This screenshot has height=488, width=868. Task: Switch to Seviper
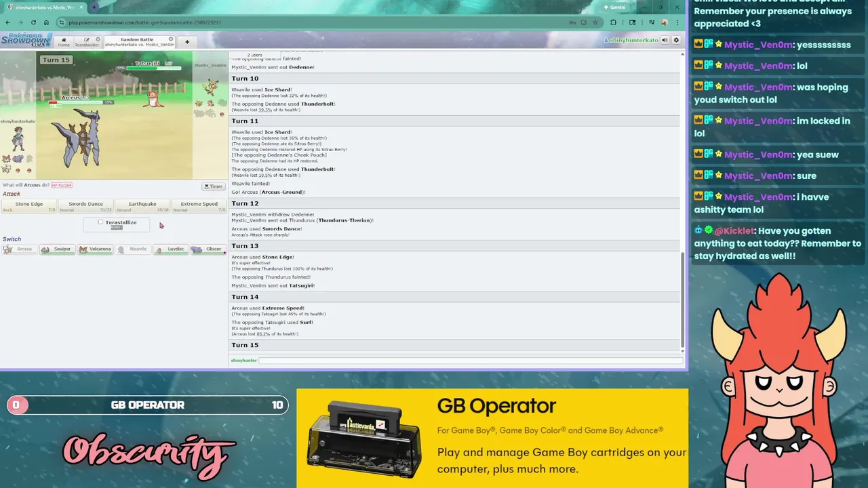(x=57, y=249)
